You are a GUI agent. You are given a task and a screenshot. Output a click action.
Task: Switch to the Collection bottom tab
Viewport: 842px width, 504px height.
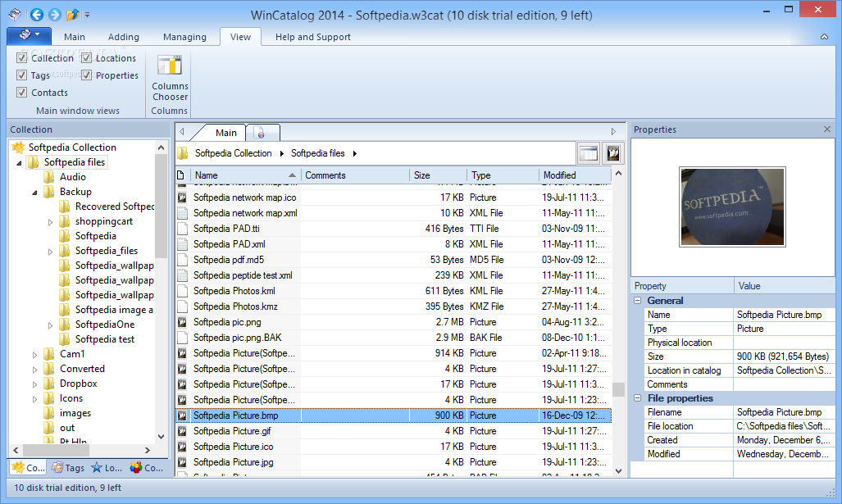[x=29, y=467]
